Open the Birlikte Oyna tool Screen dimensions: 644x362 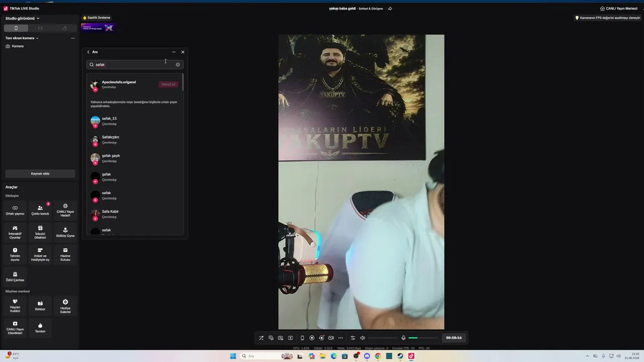(x=65, y=232)
